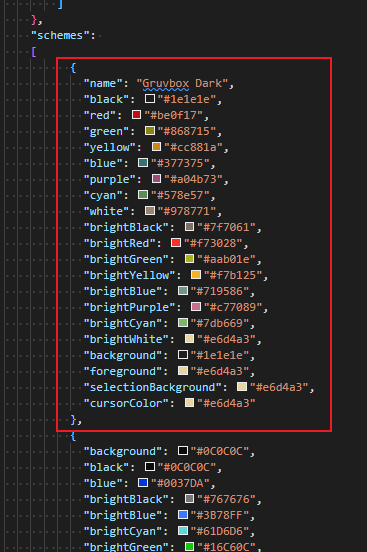Click the cyan swatch beside "#578e57"
The width and height of the screenshot is (367, 552).
tap(143, 195)
